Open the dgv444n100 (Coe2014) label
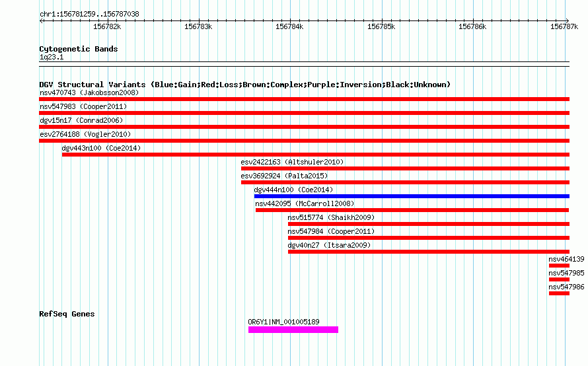This screenshot has width=588, height=366. tap(293, 190)
